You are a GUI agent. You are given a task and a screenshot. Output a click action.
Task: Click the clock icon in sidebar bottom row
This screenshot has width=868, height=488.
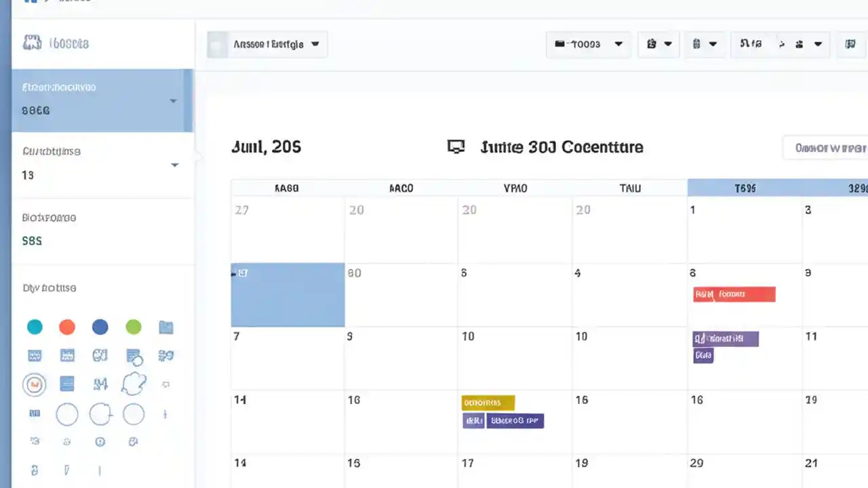point(100,441)
